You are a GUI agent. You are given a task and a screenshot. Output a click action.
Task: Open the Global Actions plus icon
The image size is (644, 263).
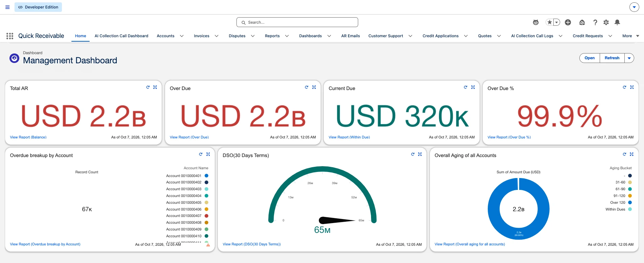pos(568,22)
